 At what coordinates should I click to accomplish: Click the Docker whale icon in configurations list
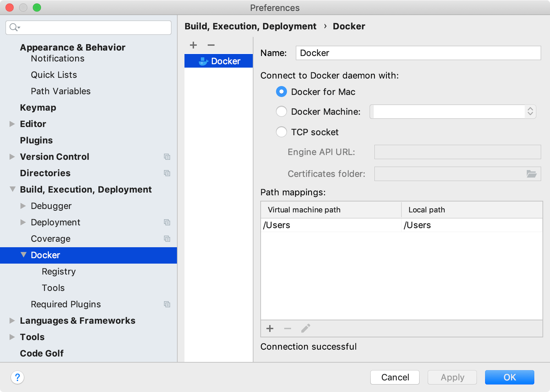coord(204,61)
